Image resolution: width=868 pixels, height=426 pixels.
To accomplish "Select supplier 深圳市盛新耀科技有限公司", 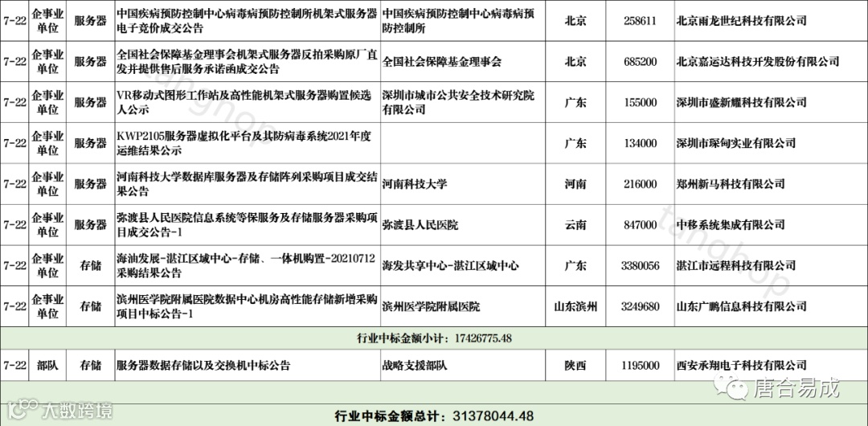I will point(741,103).
